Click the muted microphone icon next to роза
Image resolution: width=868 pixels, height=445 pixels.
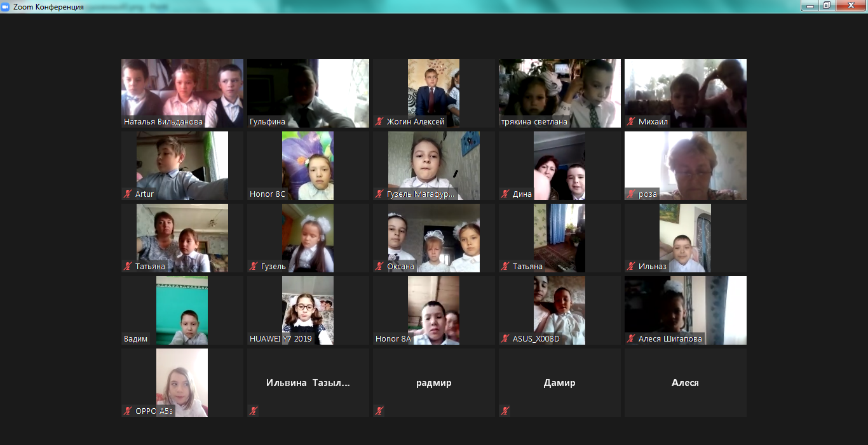pyautogui.click(x=631, y=194)
